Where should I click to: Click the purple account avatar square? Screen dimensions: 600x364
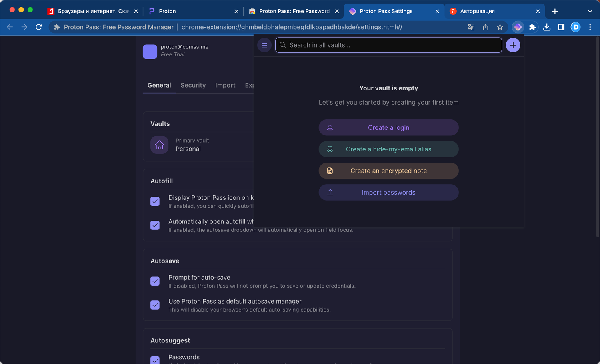click(x=150, y=52)
